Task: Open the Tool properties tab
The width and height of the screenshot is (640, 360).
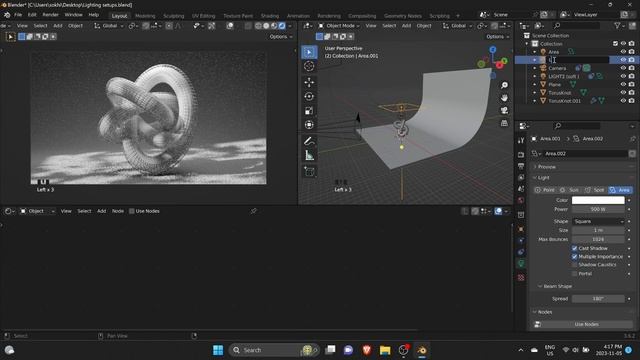Action: tap(521, 140)
